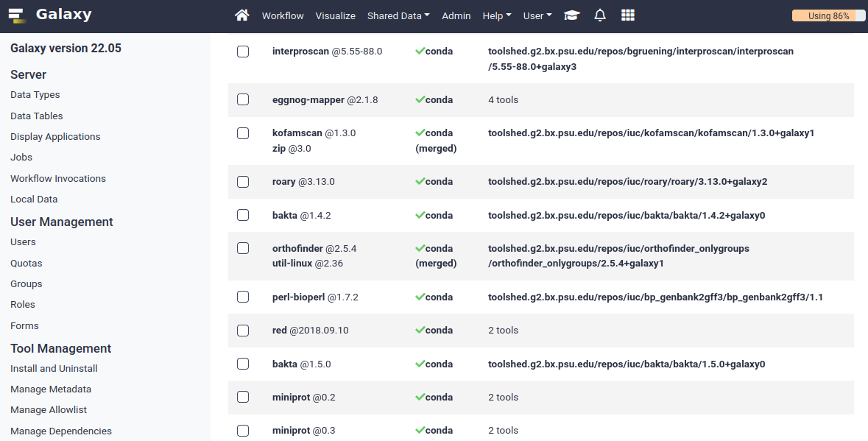Tick the bakta @1.5.0 checkbox
The width and height of the screenshot is (868, 441).
point(243,364)
